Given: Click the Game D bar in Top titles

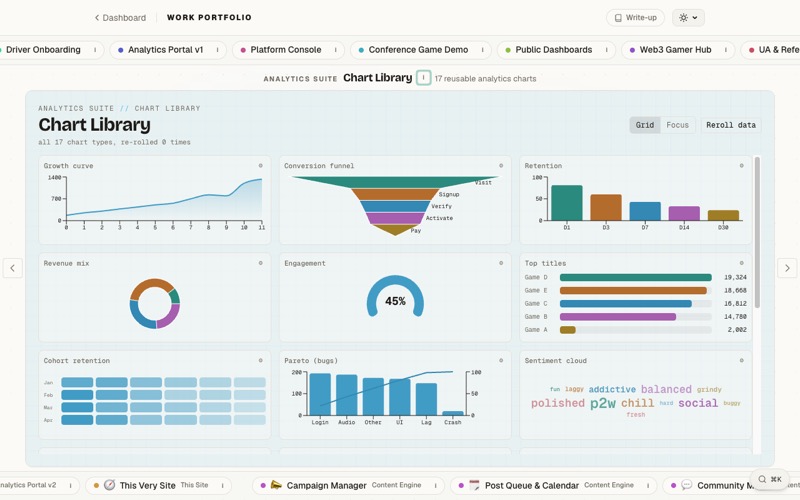Looking at the screenshot, I should [x=636, y=278].
